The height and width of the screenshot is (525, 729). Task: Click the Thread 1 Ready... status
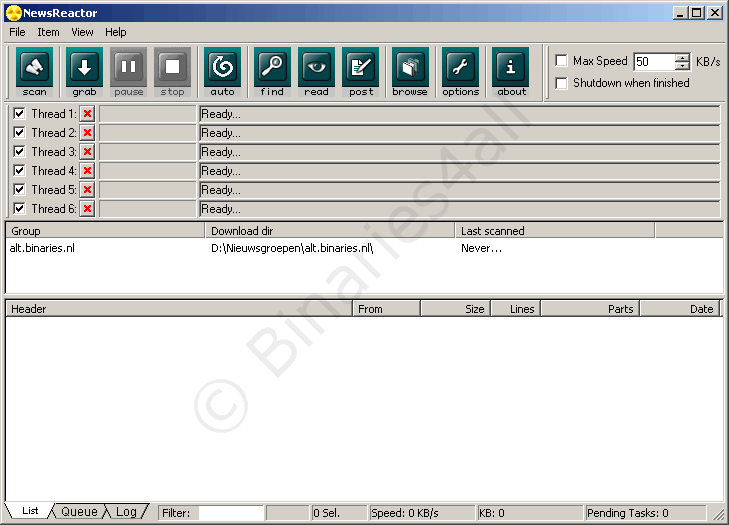point(459,114)
